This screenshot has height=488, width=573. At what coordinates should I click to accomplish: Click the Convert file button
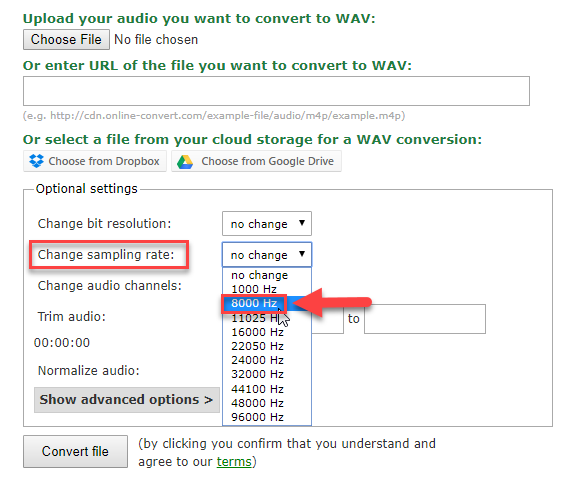tap(75, 451)
